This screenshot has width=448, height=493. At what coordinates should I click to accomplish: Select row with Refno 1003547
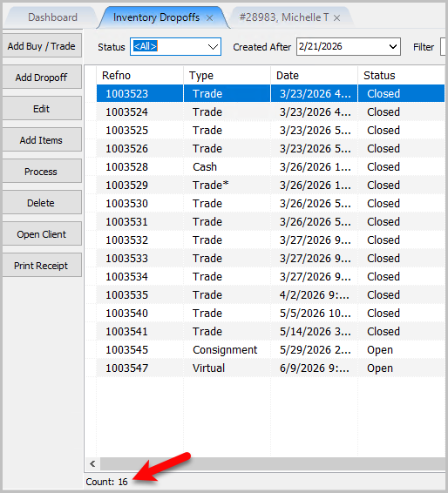(x=270, y=368)
